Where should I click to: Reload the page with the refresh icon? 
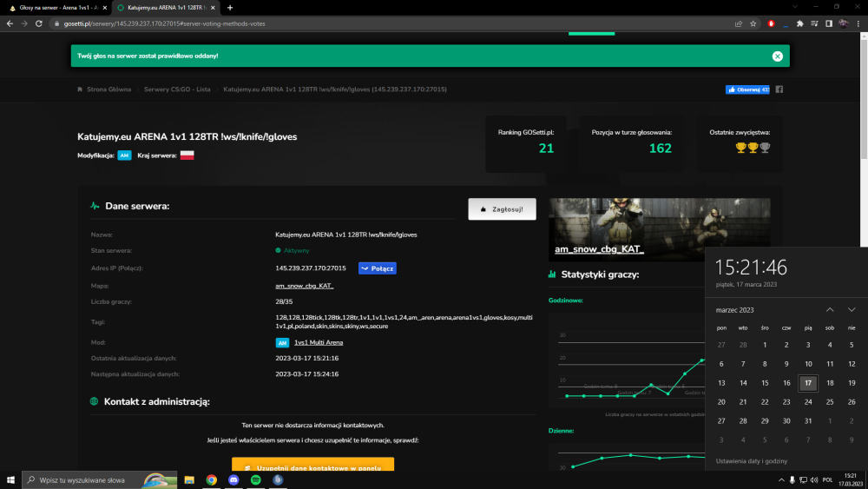(39, 23)
